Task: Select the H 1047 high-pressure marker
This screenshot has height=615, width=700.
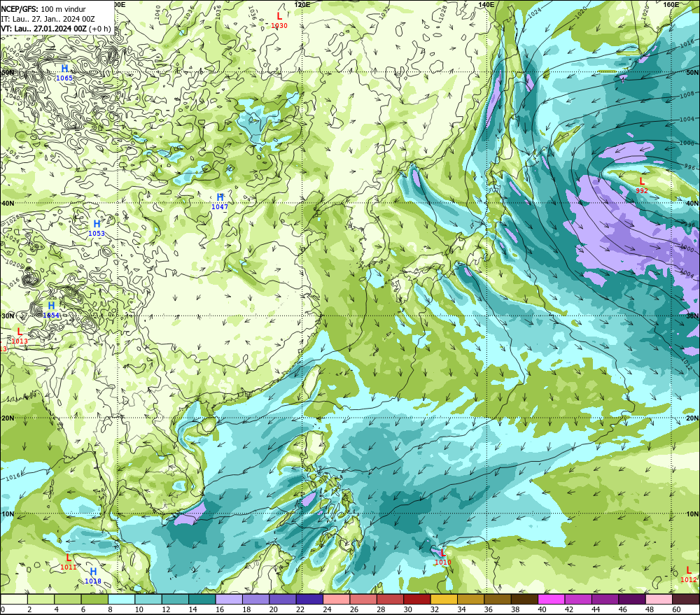Action: tap(220, 202)
